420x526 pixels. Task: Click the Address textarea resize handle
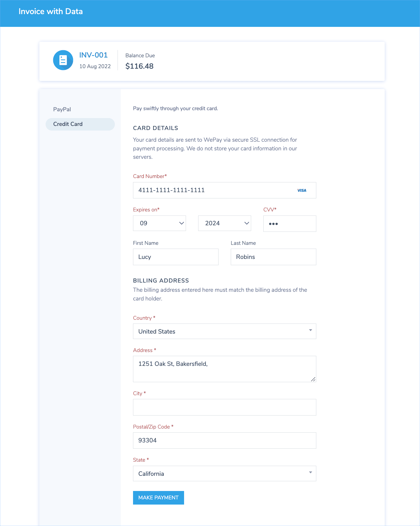313,379
